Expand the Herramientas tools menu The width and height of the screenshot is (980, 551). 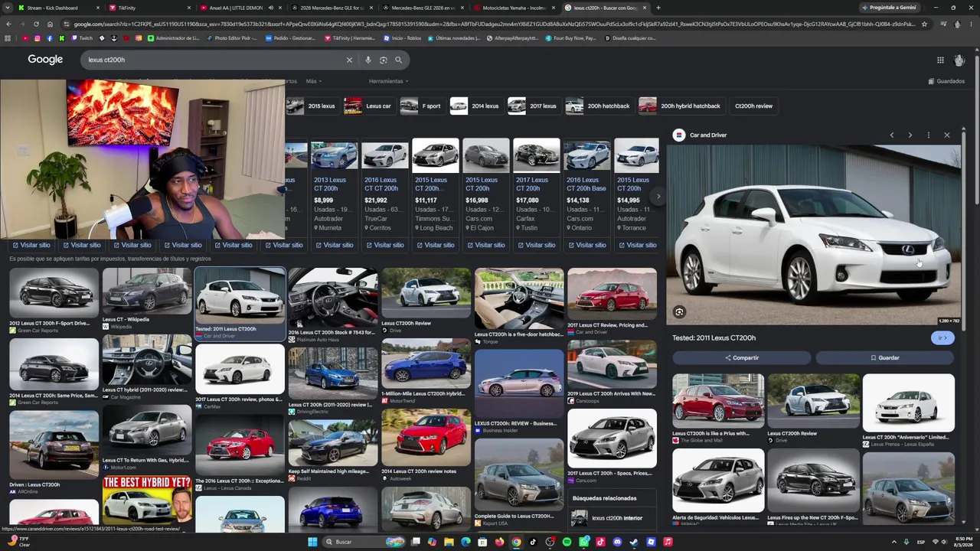[388, 81]
